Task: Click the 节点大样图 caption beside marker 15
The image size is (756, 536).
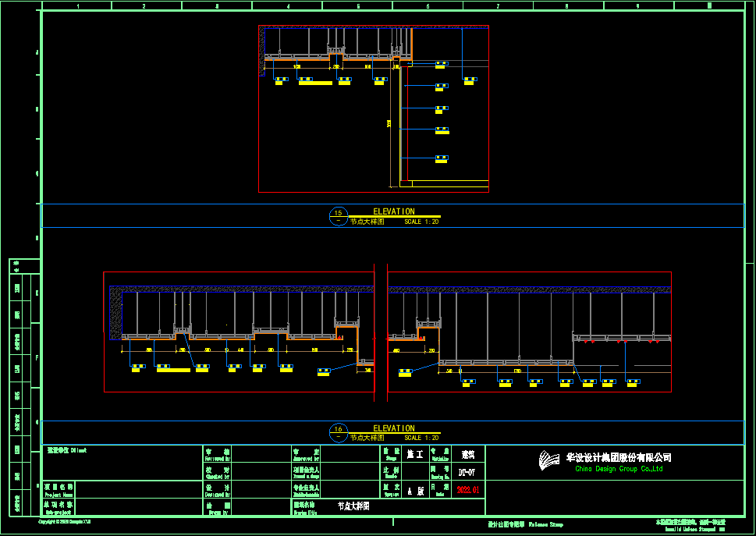Action: click(367, 222)
